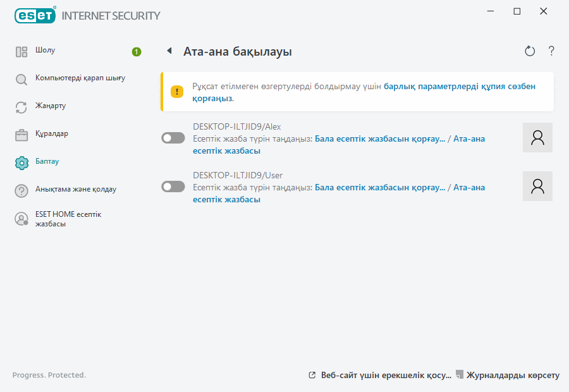Go to the Жаңарту update section
Viewport: 569px width, 392px height.
[x=51, y=106]
